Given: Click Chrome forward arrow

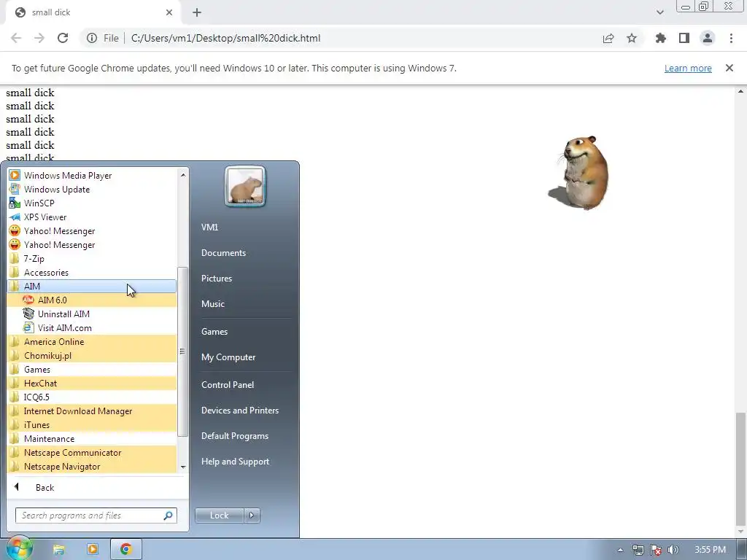Looking at the screenshot, I should pyautogui.click(x=39, y=38).
